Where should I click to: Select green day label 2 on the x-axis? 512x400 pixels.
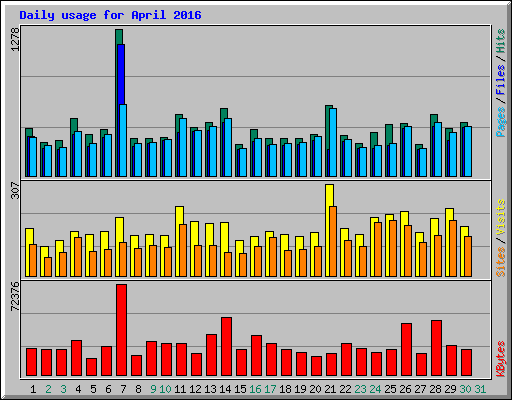[x=48, y=389]
